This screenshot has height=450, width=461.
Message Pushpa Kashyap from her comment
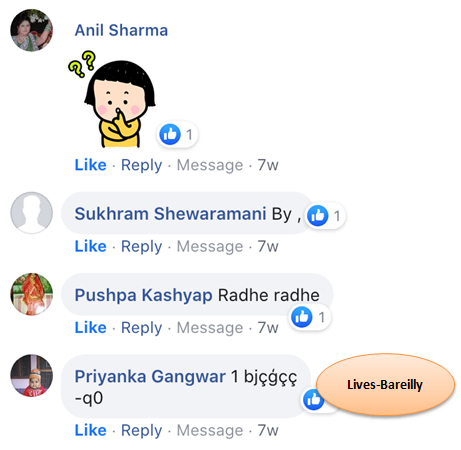210,328
